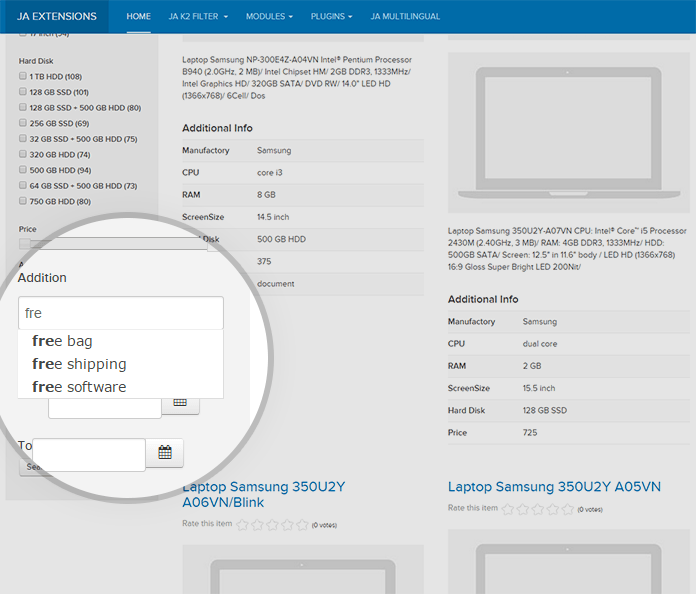Click the laptop image of Samsung 350U2Y-A07VN
Screen dimensions: 696x594
569,133
